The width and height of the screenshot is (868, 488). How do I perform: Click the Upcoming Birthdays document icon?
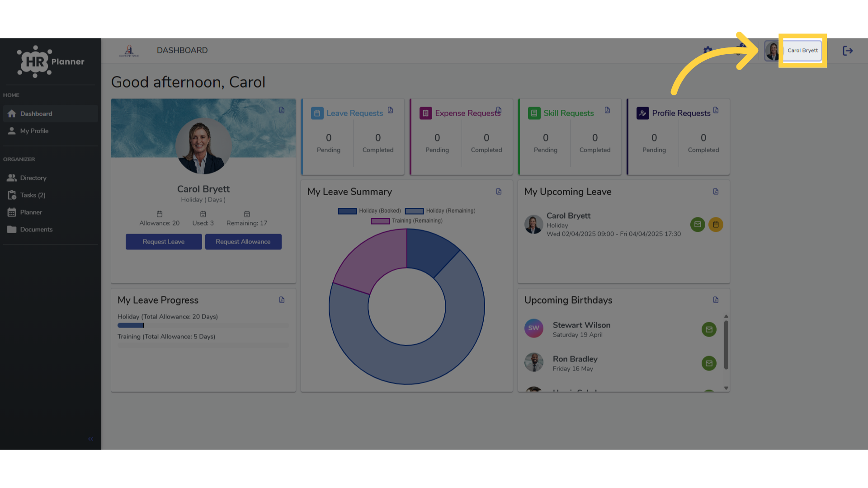coord(716,300)
